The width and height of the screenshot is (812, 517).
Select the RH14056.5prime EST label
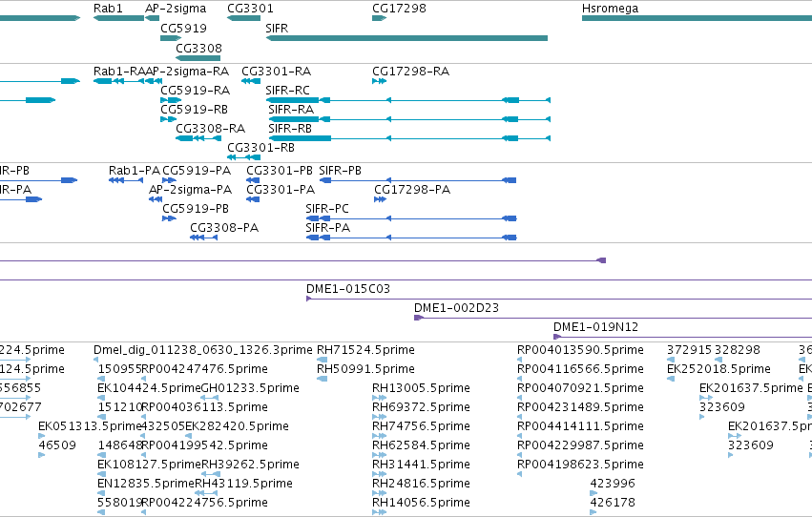(421, 504)
